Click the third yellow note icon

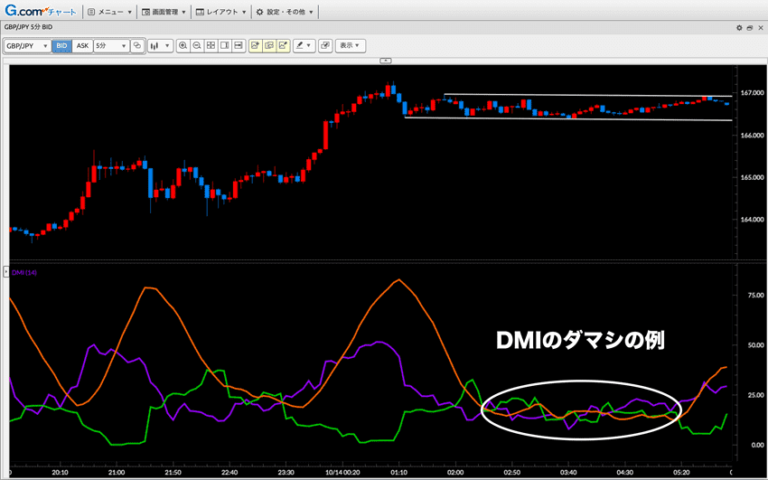tap(283, 46)
